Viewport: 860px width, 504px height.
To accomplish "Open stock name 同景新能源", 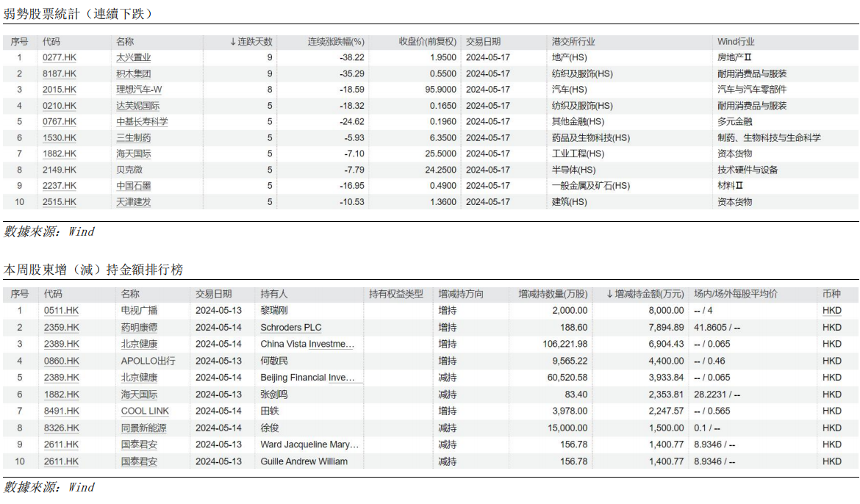I will pos(143,428).
